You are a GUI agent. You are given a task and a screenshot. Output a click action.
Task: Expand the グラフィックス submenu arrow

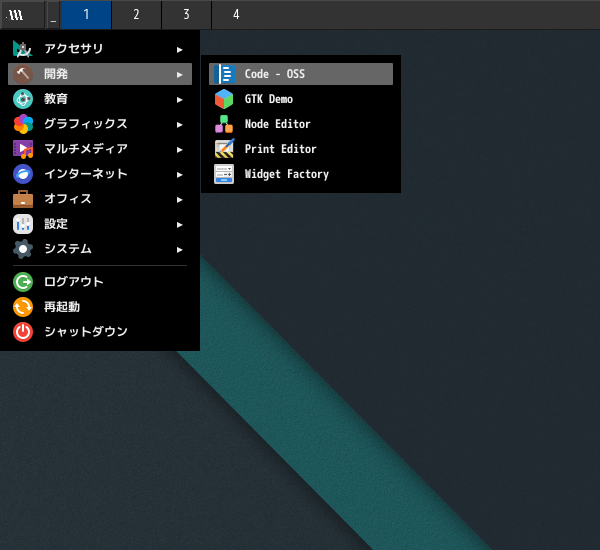179,124
